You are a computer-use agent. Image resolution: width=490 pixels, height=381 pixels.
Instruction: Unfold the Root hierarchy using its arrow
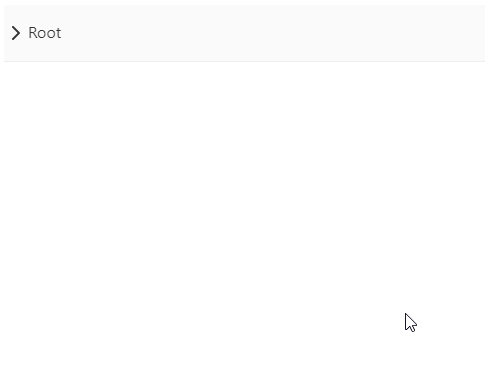(x=16, y=33)
